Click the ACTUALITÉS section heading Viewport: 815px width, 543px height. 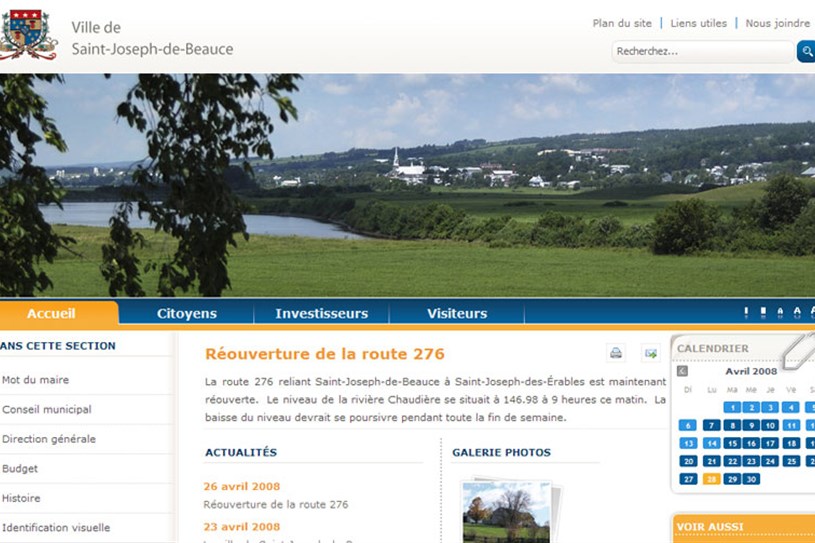coord(241,453)
